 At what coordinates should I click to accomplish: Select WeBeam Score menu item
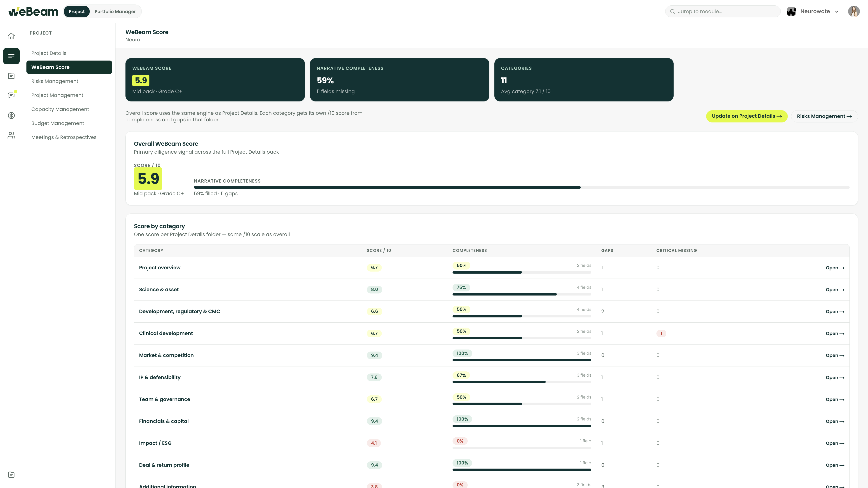(x=69, y=67)
